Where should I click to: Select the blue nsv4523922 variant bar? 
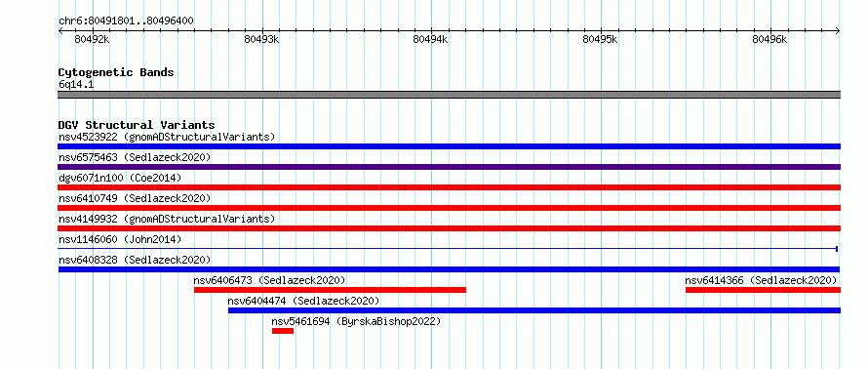pos(449,146)
